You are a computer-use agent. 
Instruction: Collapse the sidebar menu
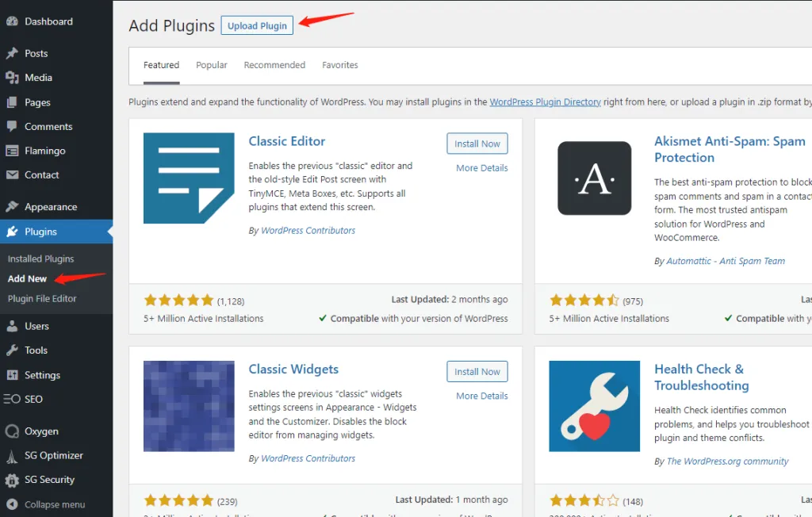[x=46, y=504]
